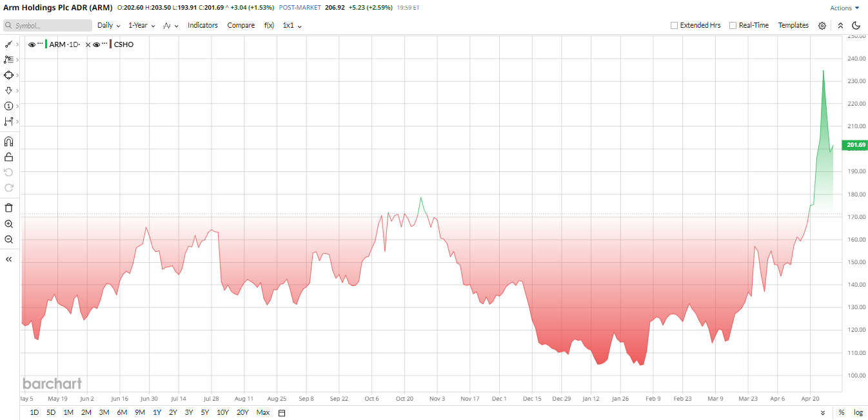Click the lock drawings icon
The image size is (868, 420).
(9, 157)
